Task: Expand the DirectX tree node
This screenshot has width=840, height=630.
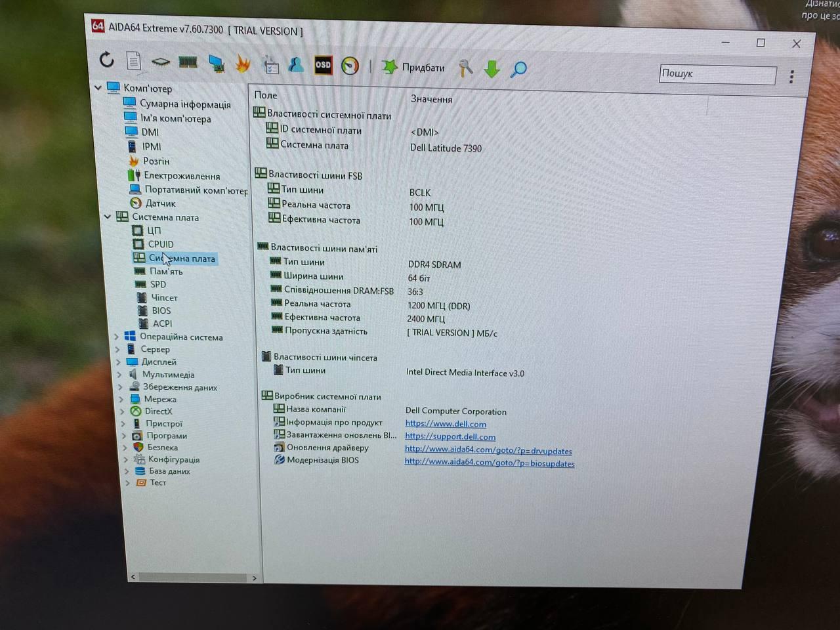Action: click(122, 411)
